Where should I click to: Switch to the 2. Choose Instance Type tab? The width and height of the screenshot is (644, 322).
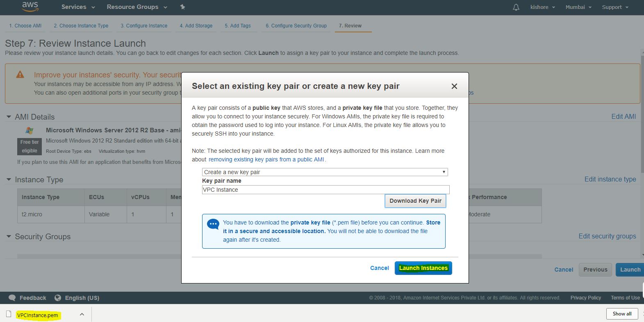click(81, 25)
